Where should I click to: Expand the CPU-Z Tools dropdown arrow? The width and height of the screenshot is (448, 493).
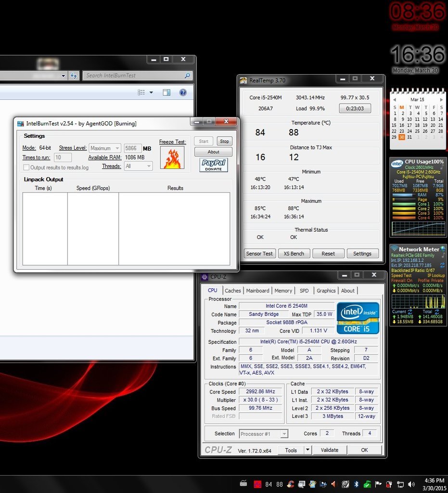point(307,450)
